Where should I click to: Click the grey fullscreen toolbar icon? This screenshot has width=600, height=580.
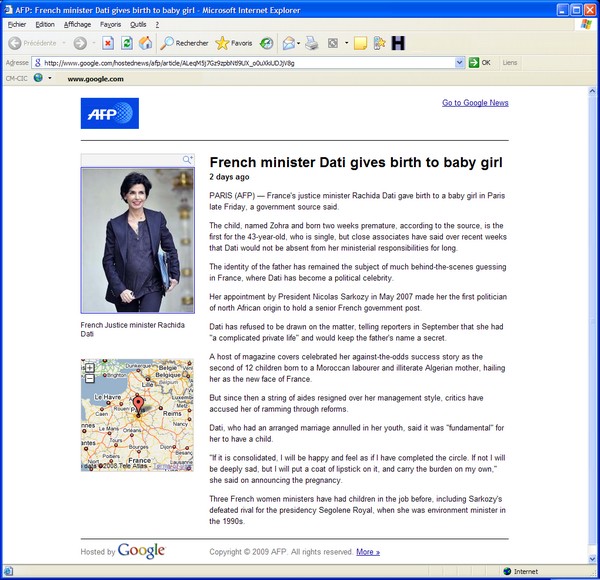(x=333, y=43)
